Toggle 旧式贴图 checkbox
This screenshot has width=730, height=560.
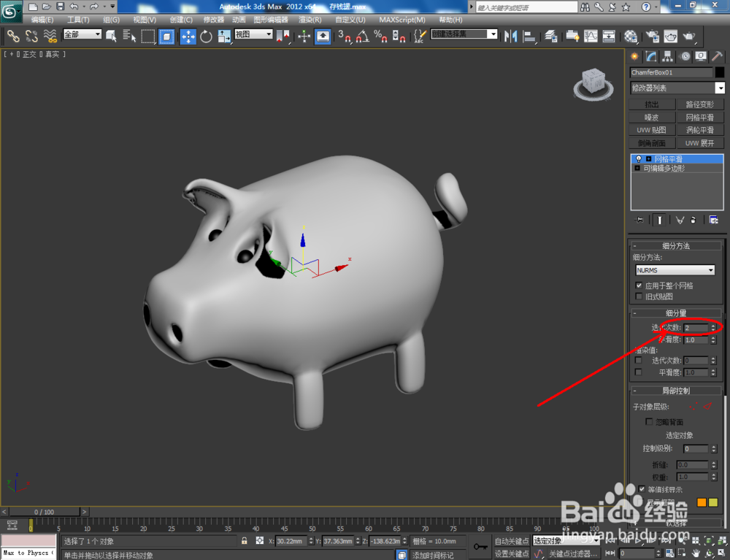(639, 296)
